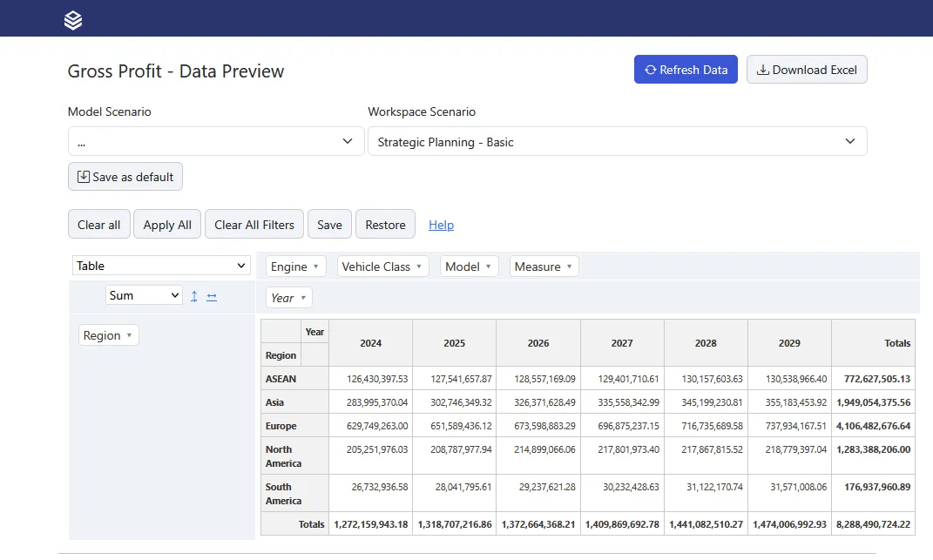Click the stacked layers logo icon
Screen dimensions: 933x560
73,20
